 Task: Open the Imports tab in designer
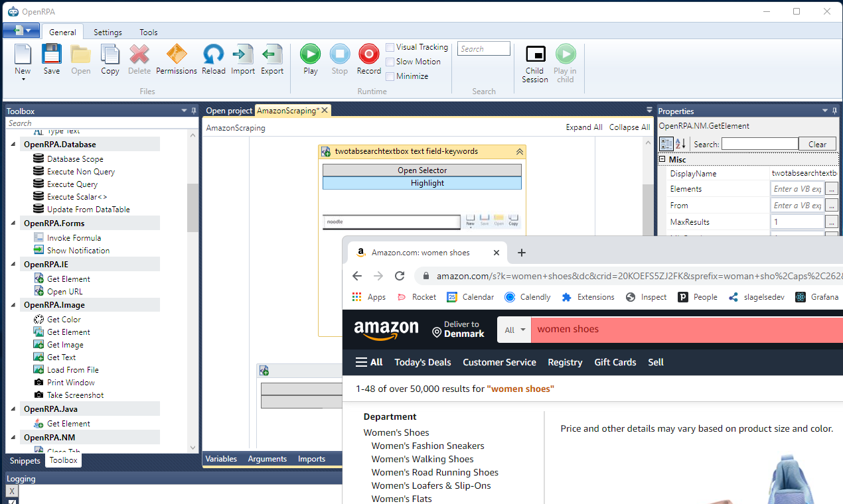pos(311,459)
